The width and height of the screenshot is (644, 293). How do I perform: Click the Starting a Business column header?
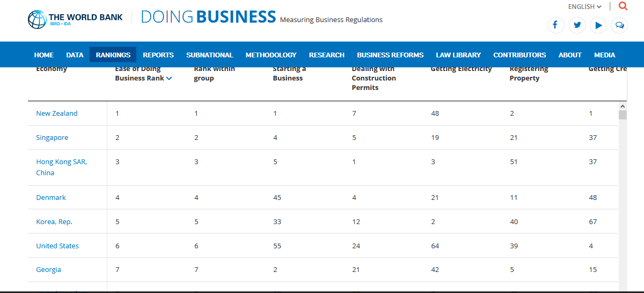click(x=289, y=74)
